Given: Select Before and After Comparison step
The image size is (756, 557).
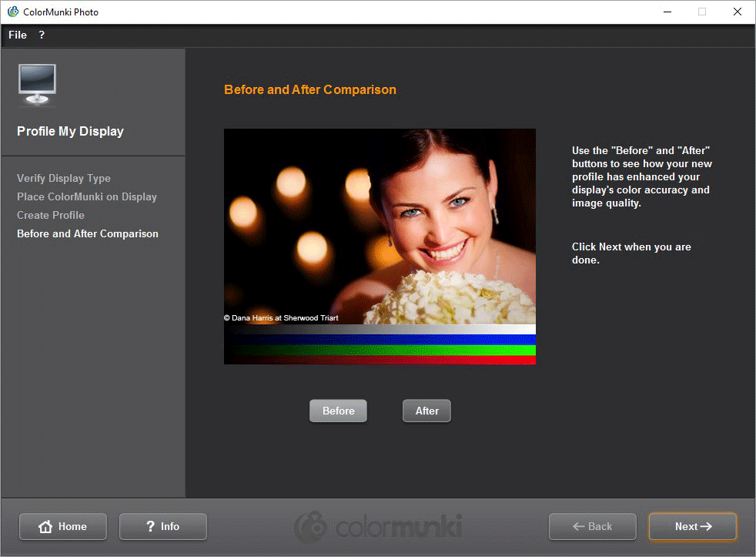Looking at the screenshot, I should click(x=88, y=233).
